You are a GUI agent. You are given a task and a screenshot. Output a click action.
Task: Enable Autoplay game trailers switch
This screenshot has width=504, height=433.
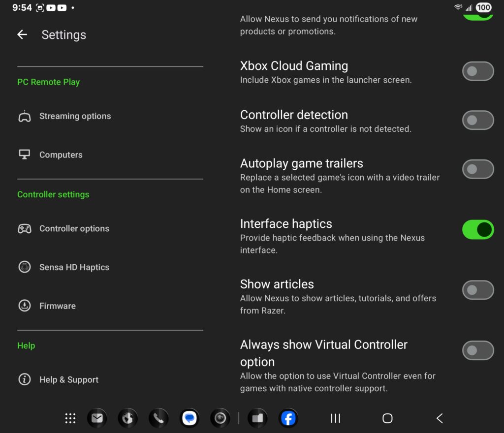478,169
